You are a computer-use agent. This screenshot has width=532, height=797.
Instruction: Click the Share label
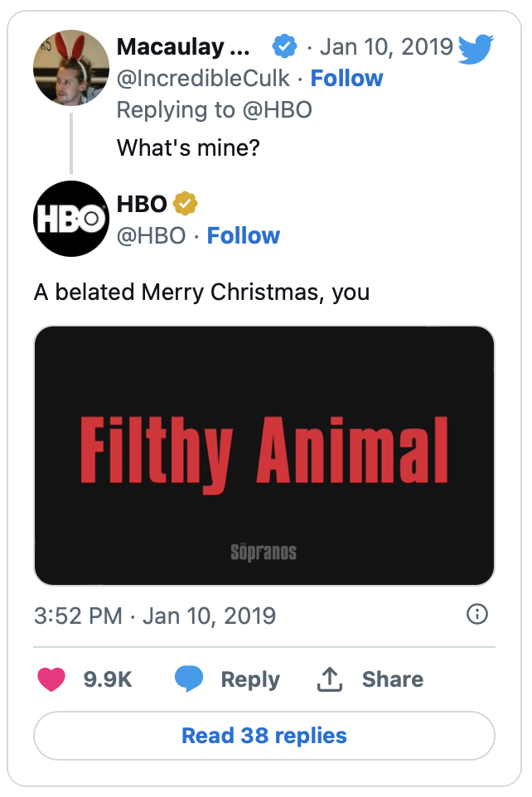[x=393, y=679]
